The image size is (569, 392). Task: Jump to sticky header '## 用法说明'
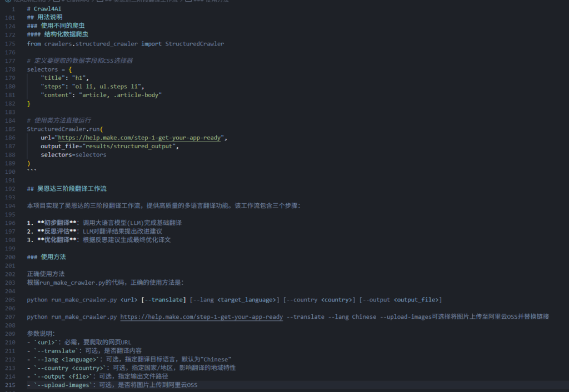44,17
